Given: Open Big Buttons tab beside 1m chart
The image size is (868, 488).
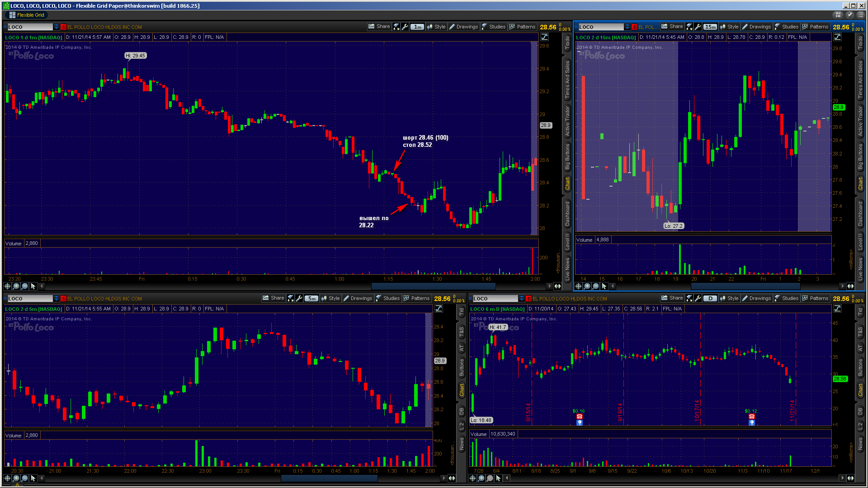Looking at the screenshot, I should [x=567, y=156].
